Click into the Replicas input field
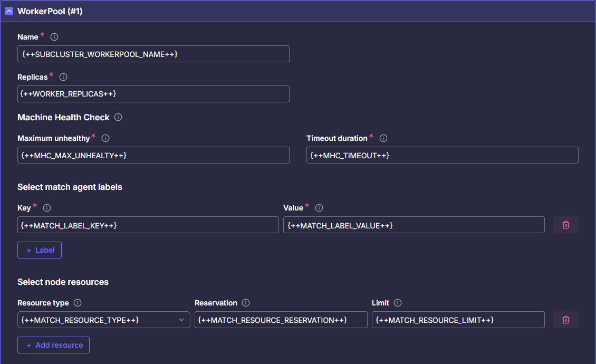 click(x=153, y=94)
